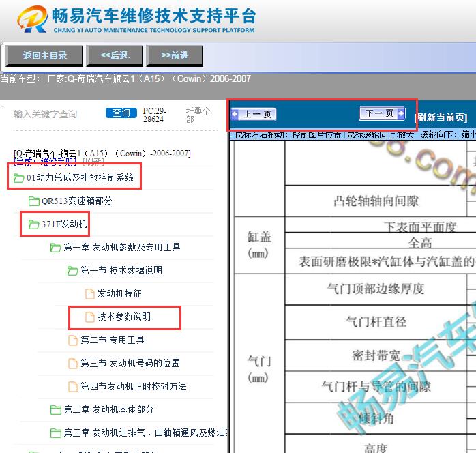
Task: Expand folder icon of 第二章 发动机本体部分
Action: [55, 410]
